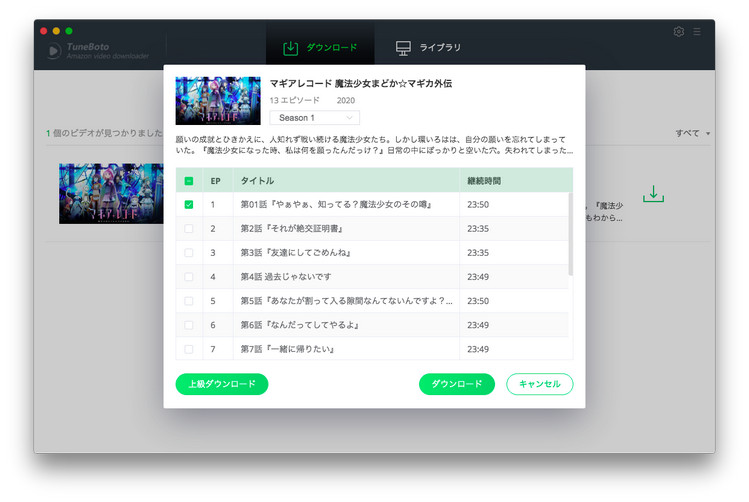The width and height of the screenshot is (749, 502).
Task: Click the macOS red close window button
Action: click(43, 31)
